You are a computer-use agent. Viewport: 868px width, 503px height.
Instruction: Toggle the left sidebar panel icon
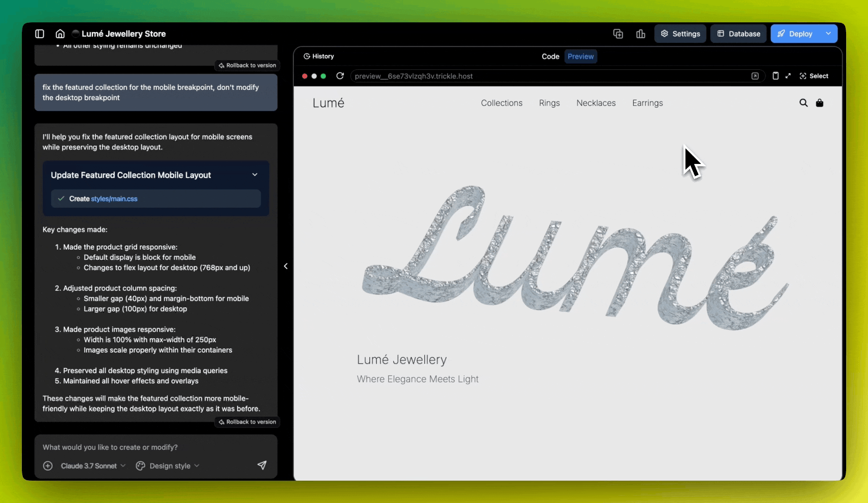tap(40, 34)
